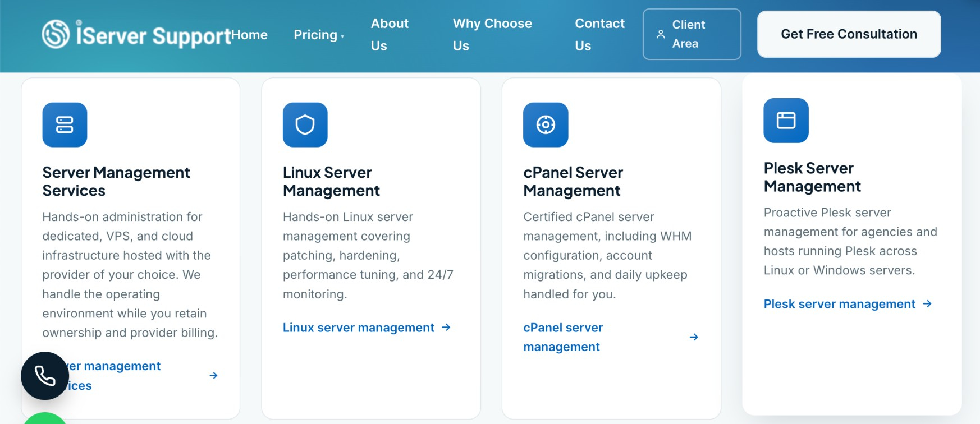The width and height of the screenshot is (980, 424).
Task: Open the Home page
Action: [x=250, y=35]
